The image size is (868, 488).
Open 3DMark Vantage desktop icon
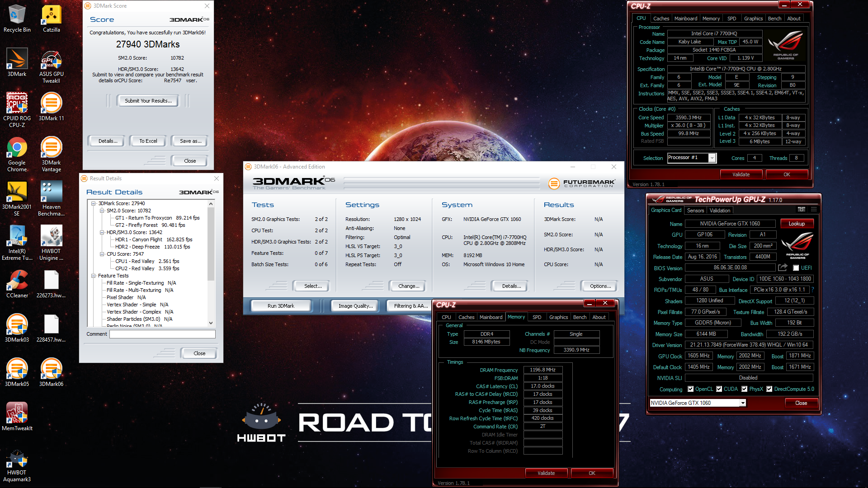point(51,154)
